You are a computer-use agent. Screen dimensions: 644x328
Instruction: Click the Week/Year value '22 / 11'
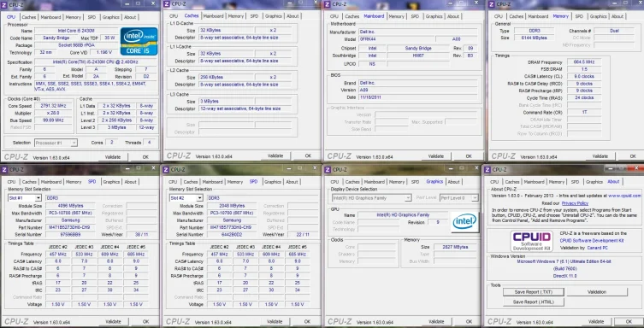click(303, 235)
